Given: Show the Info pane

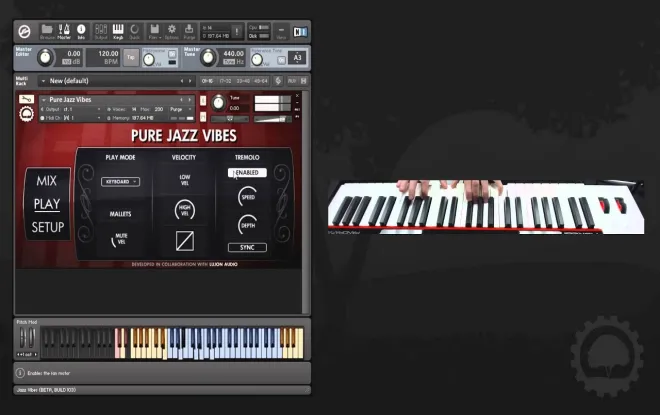Looking at the screenshot, I should click(81, 31).
